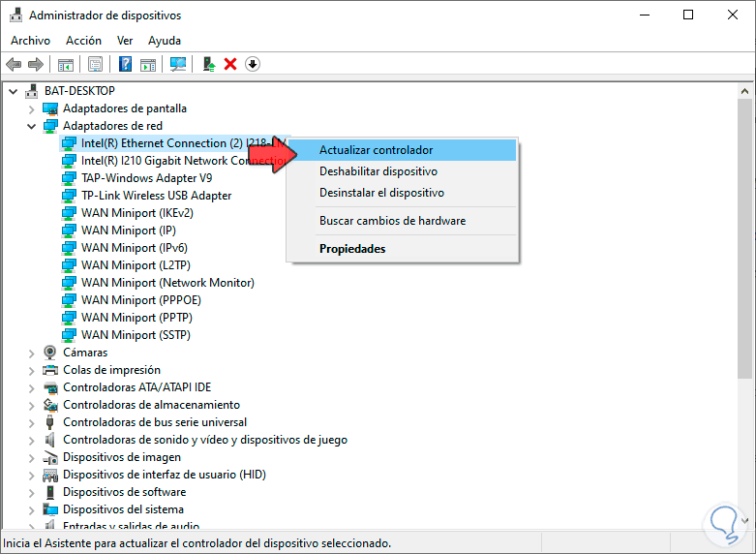
Task: Click the Adaptadores de red category icon
Action: point(50,126)
